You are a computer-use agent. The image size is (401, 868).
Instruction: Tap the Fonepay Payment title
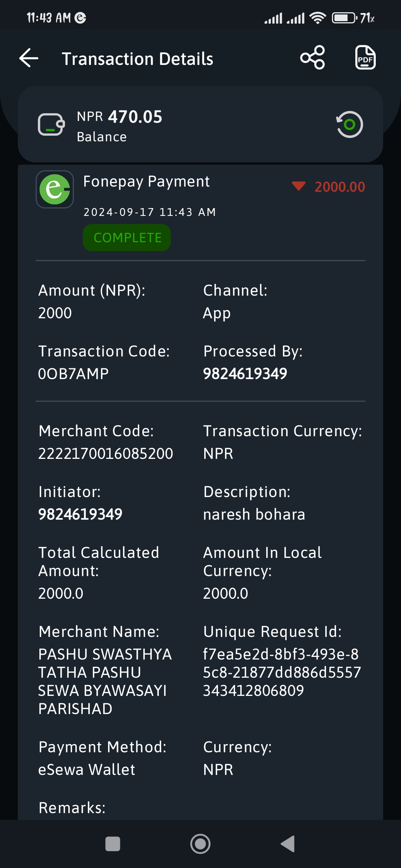point(146,181)
